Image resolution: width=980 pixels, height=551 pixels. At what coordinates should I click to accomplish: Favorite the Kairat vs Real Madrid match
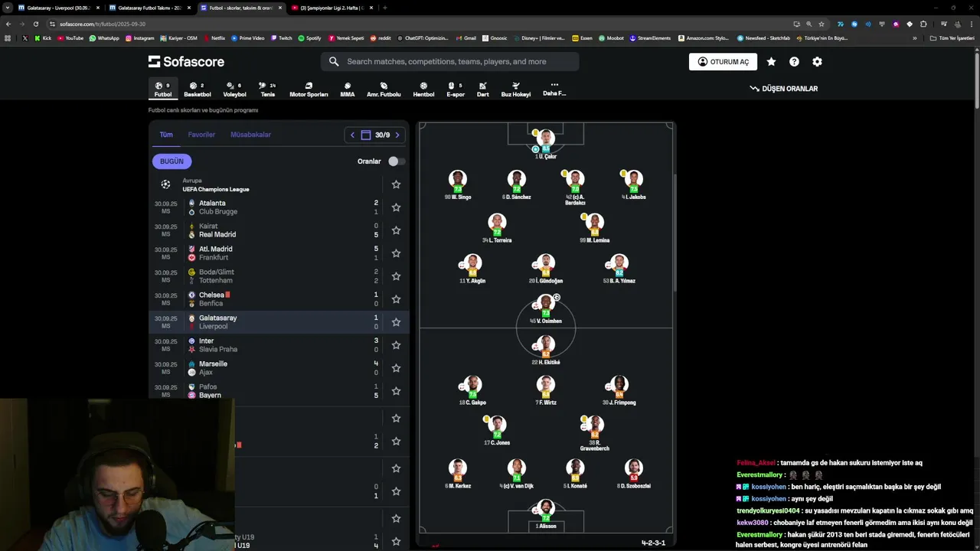click(x=396, y=230)
